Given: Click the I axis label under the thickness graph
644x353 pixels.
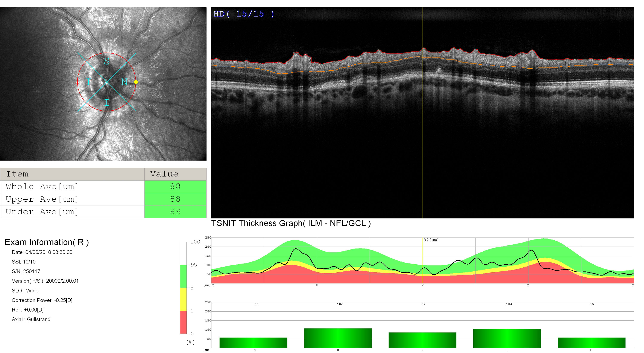Looking at the screenshot, I should pyautogui.click(x=528, y=285).
